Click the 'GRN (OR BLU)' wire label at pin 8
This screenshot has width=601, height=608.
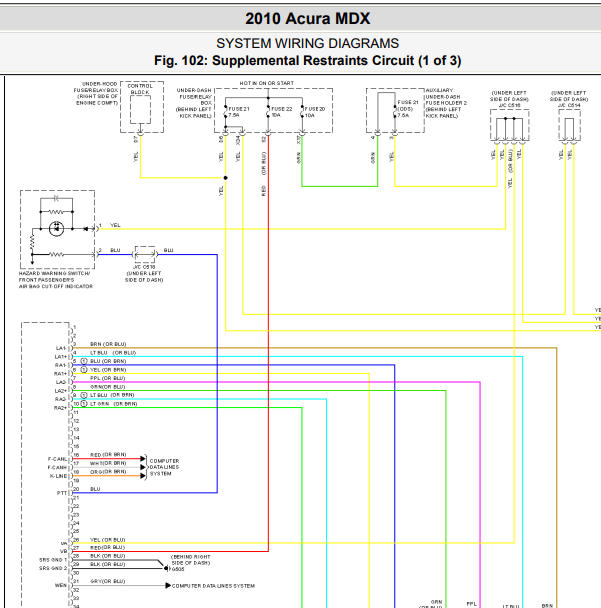(x=108, y=387)
